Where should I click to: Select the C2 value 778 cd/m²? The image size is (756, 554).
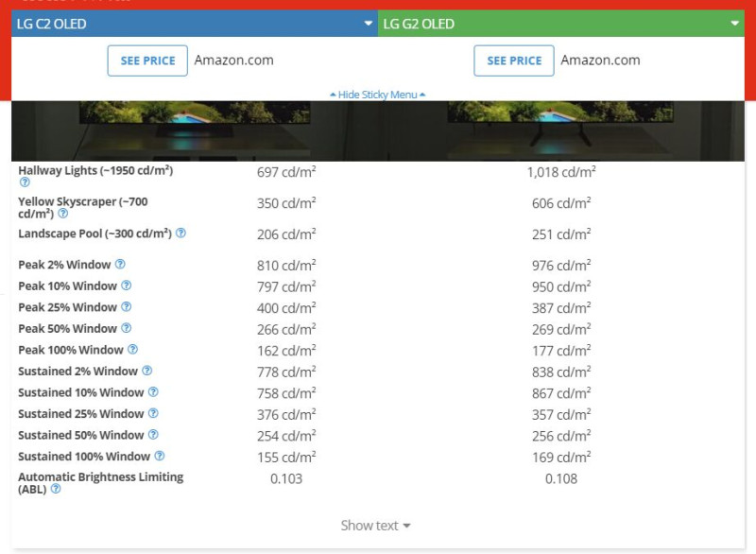pyautogui.click(x=286, y=372)
